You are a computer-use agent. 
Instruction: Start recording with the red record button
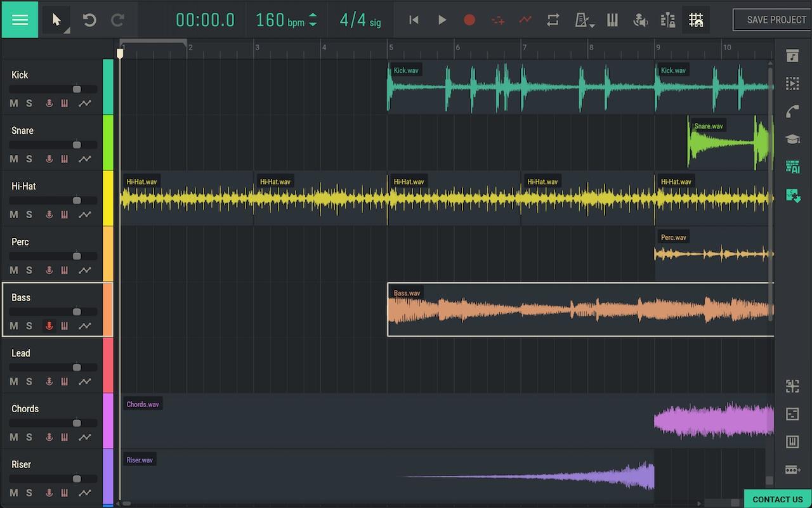[469, 20]
